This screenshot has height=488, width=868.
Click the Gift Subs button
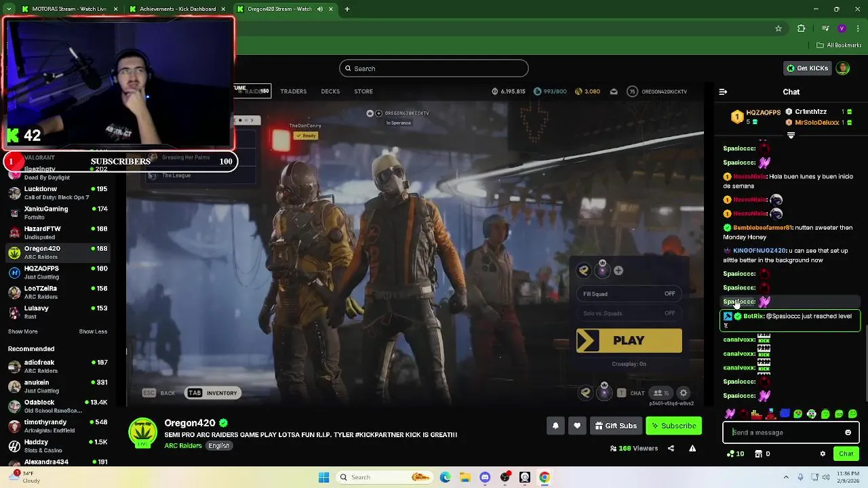pyautogui.click(x=616, y=426)
